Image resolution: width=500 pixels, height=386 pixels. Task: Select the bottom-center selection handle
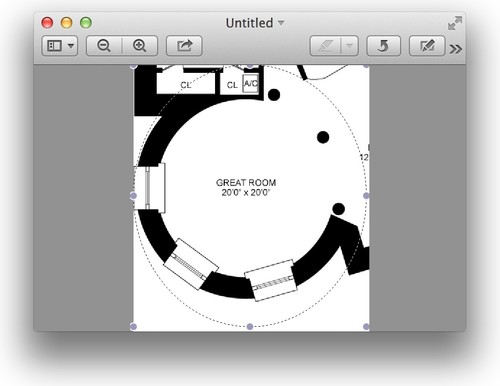[x=250, y=327]
